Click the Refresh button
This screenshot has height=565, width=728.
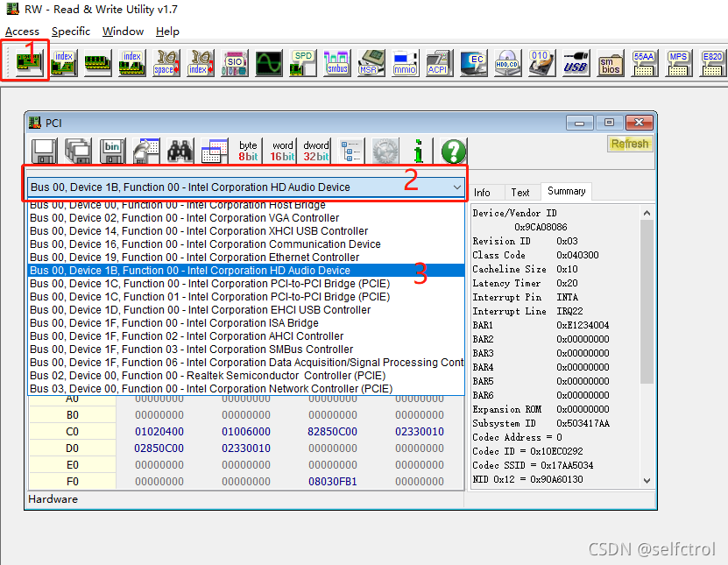click(630, 144)
